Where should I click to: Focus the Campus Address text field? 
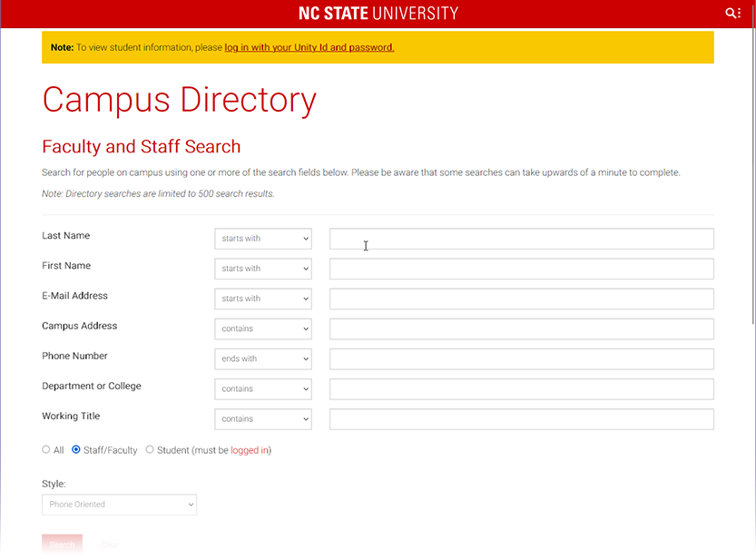coord(522,329)
